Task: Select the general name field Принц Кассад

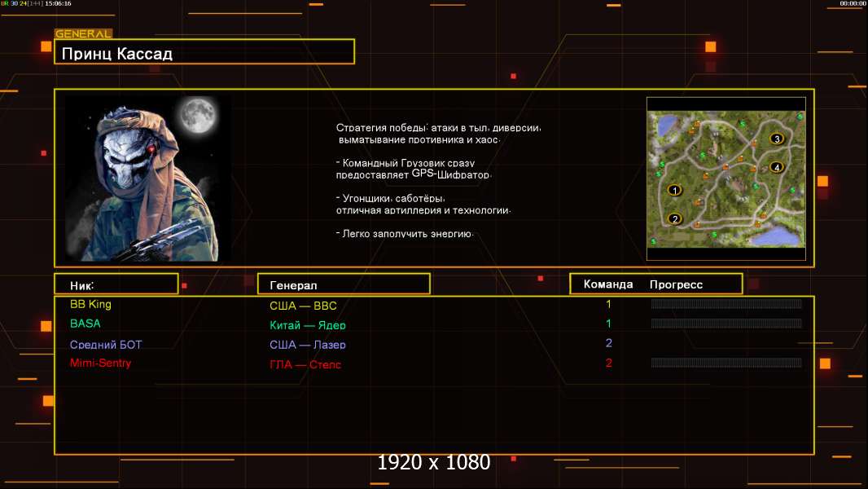Action: pyautogui.click(x=204, y=51)
